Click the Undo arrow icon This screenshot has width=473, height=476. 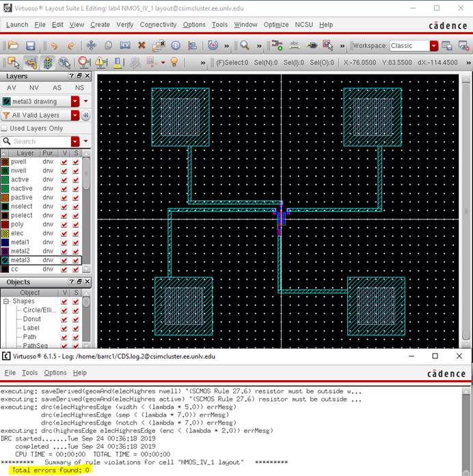tap(55, 46)
